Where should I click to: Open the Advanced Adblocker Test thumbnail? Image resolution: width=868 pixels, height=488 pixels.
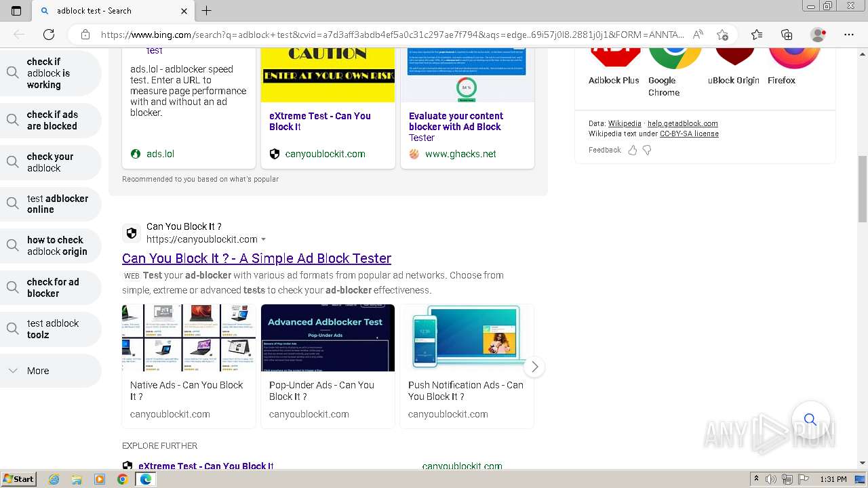(x=328, y=338)
